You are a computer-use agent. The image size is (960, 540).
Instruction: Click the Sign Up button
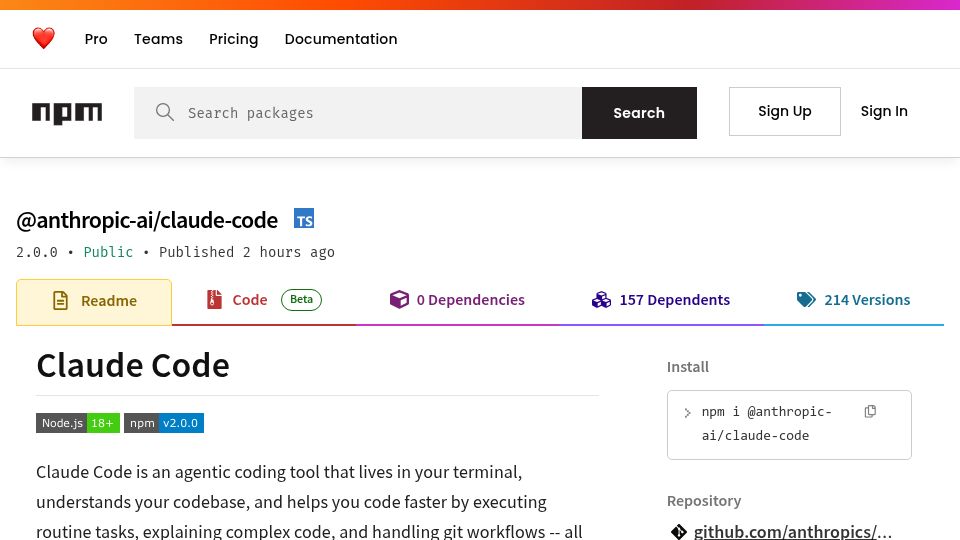tap(785, 111)
